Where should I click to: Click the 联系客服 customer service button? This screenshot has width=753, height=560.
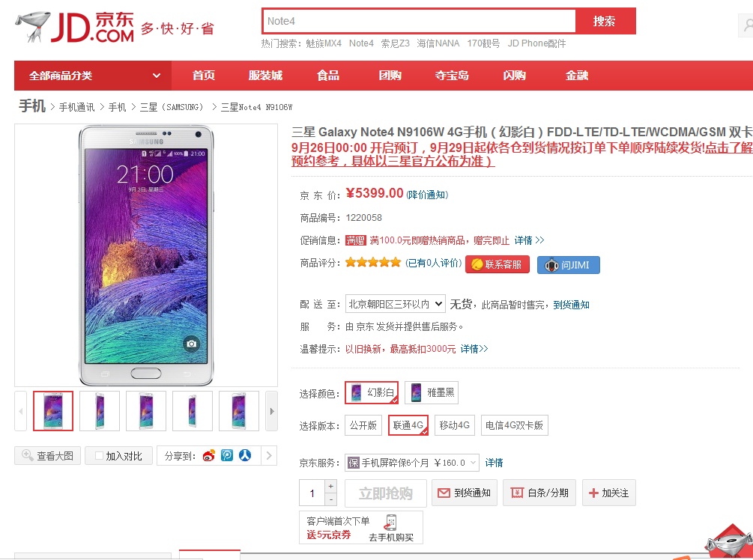click(498, 264)
